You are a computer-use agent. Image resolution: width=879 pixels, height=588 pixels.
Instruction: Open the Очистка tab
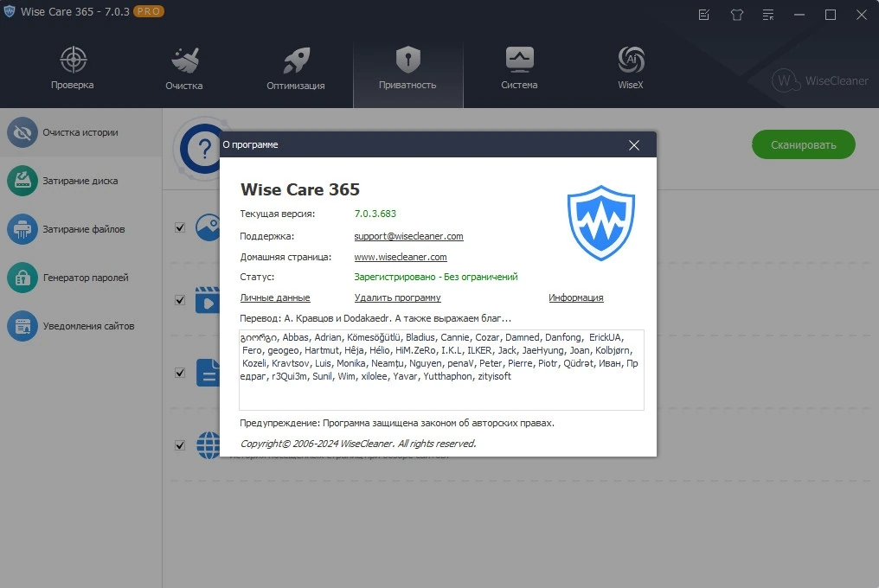184,68
